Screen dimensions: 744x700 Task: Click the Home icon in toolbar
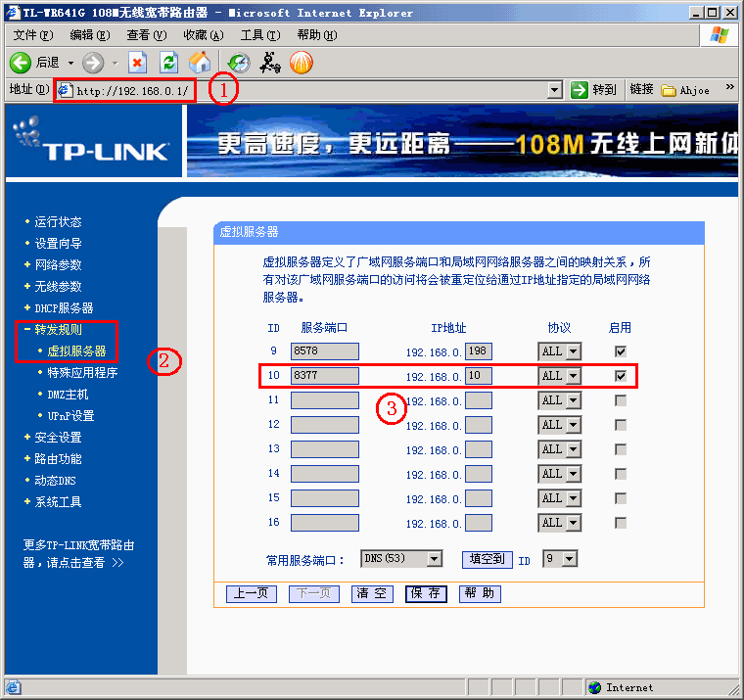tap(200, 63)
